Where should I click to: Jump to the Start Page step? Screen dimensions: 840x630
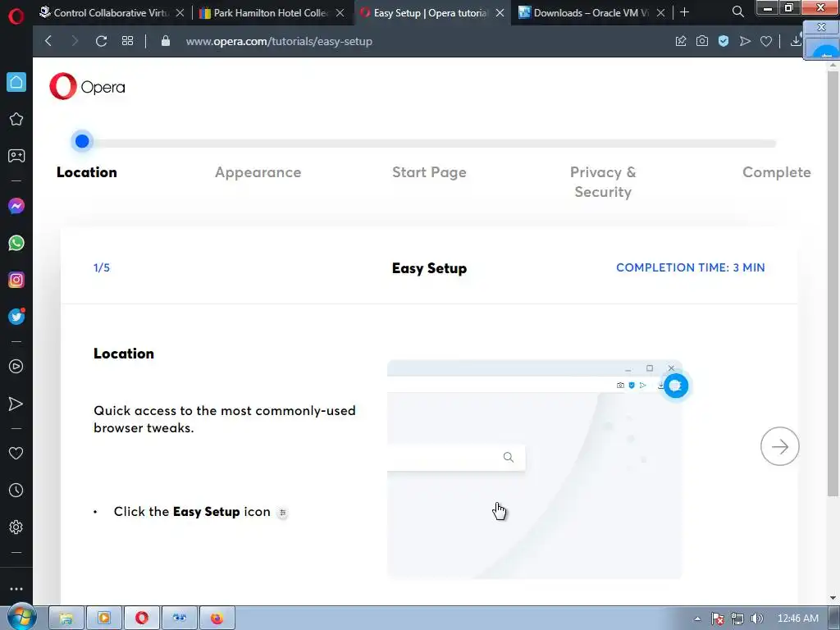(429, 172)
